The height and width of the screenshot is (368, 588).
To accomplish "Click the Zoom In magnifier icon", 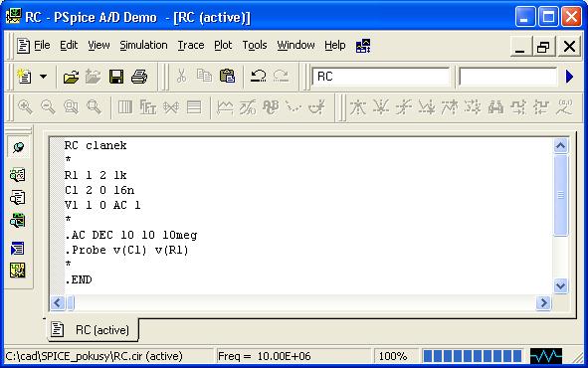I will point(26,107).
